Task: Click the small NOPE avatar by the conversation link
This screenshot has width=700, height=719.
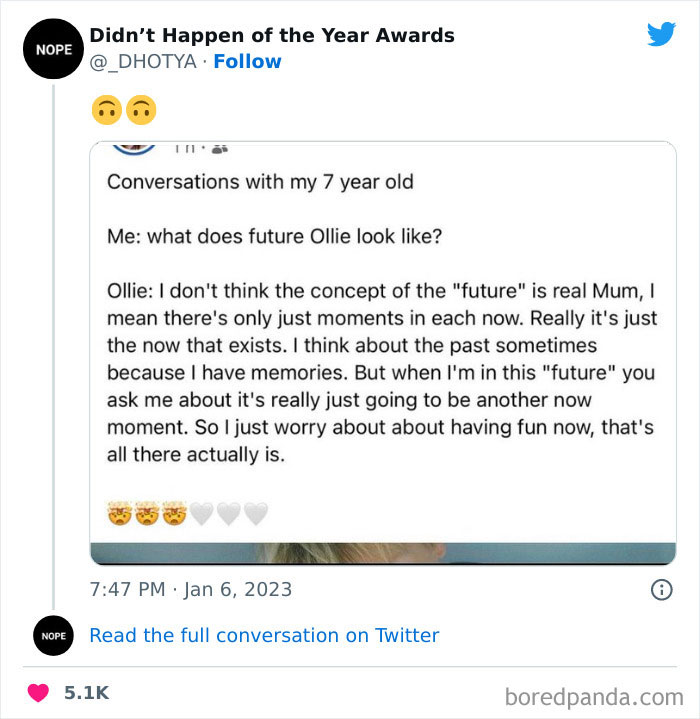Action: [52, 635]
